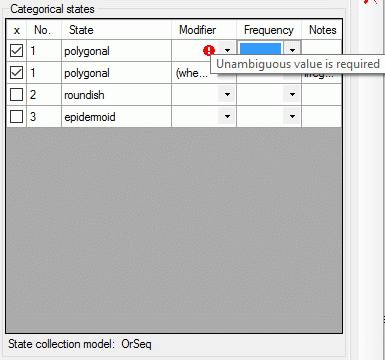This screenshot has height=360, width=385.
Task: Click the red error icon in Modifier column
Action: point(209,51)
